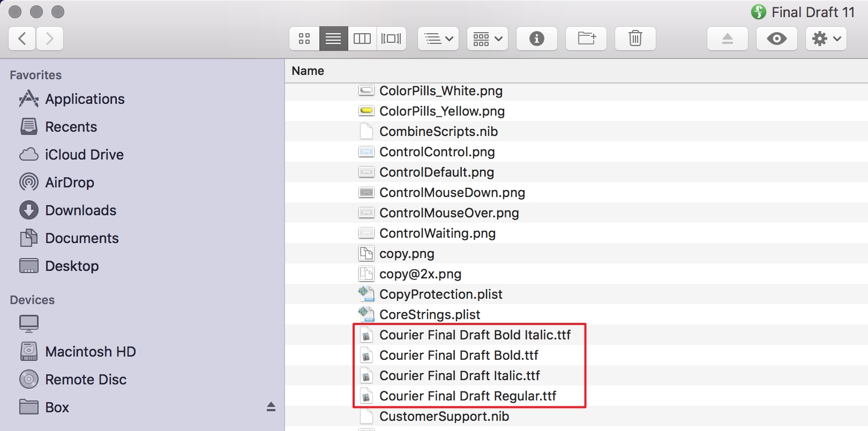
Task: Select ControlMouseDown.png file
Action: point(452,193)
